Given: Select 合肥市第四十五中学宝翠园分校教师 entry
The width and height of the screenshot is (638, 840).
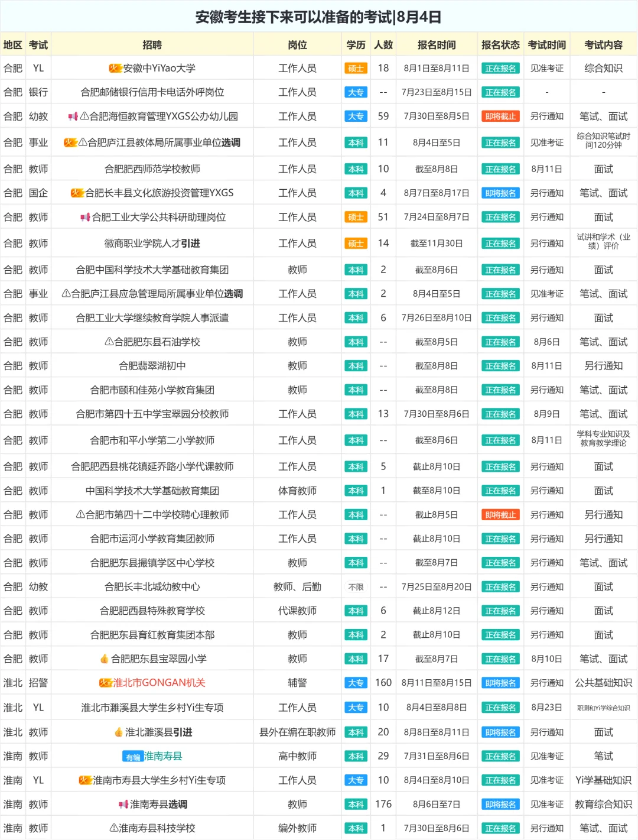Looking at the screenshot, I should tap(152, 414).
